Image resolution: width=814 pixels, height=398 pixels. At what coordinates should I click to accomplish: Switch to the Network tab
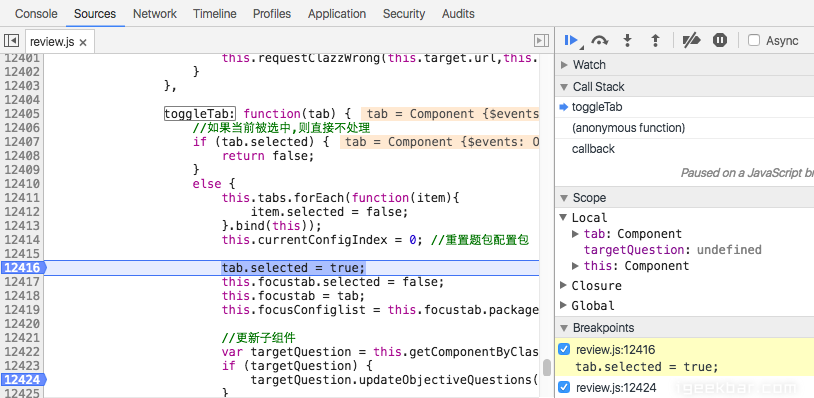coord(155,14)
